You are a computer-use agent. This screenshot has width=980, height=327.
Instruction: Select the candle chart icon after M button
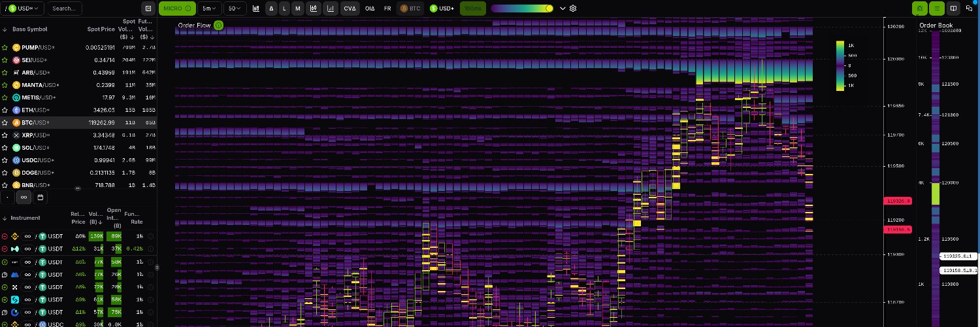tap(314, 9)
